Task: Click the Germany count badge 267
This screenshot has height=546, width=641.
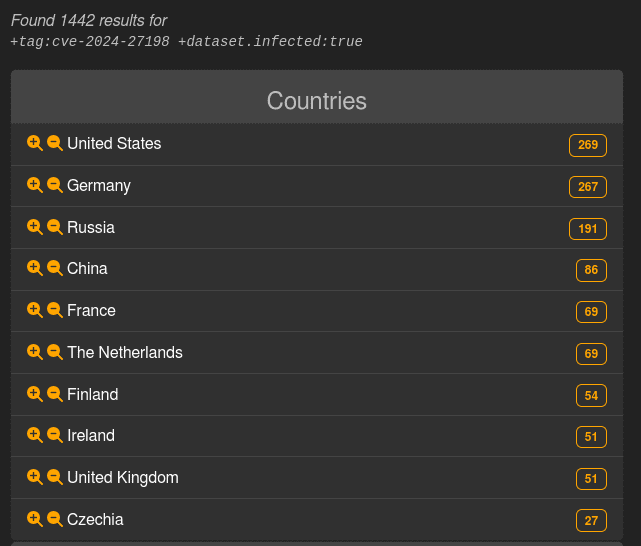Action: point(587,187)
